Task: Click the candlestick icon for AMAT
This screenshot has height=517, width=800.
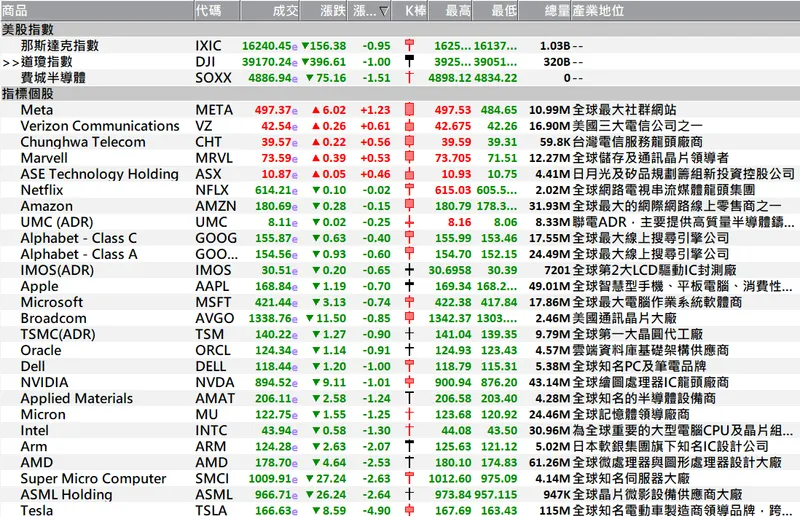Action: [x=409, y=398]
